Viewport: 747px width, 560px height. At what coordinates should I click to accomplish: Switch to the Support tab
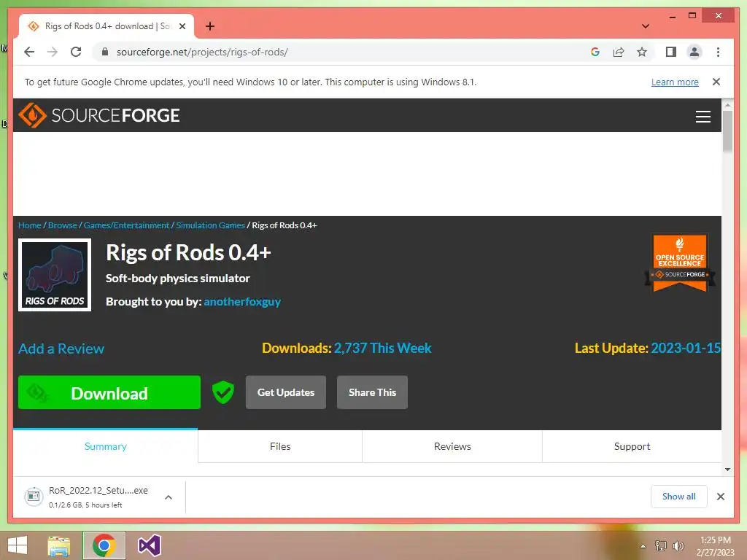(632, 446)
